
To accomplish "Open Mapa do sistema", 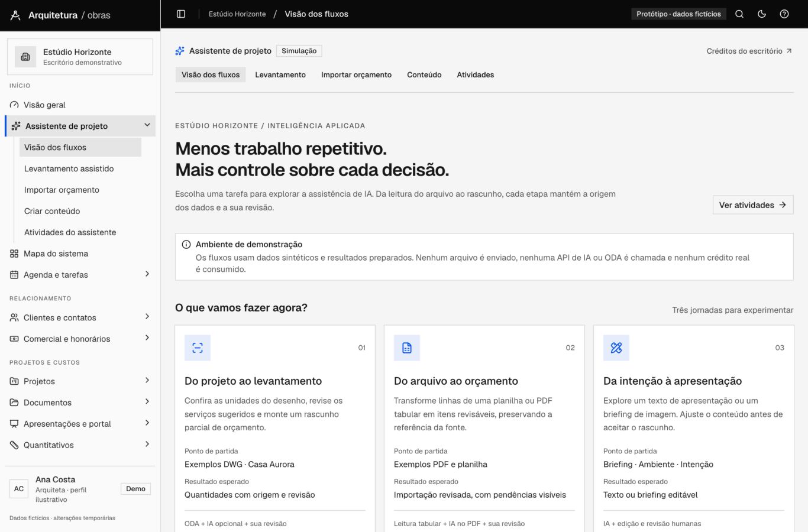I will click(x=80, y=254).
